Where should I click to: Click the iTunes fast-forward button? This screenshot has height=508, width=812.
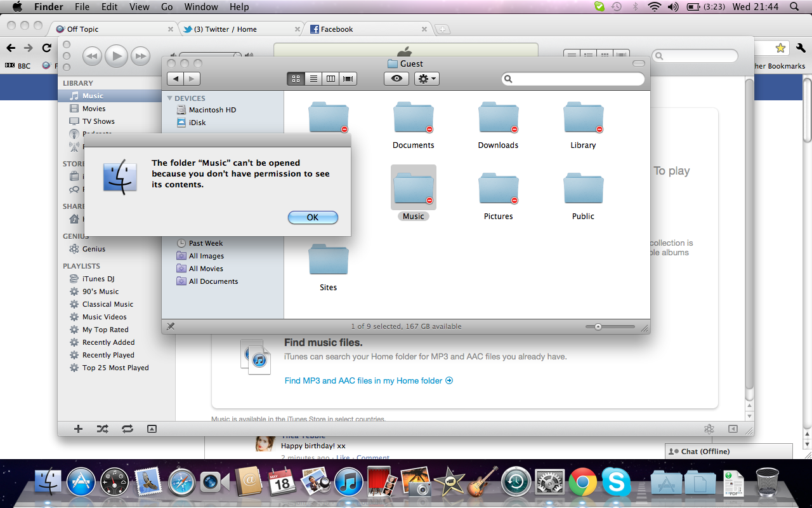point(140,56)
